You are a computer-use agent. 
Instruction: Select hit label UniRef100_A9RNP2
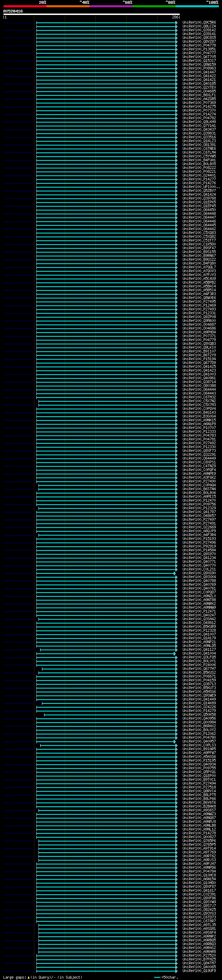pos(199,936)
